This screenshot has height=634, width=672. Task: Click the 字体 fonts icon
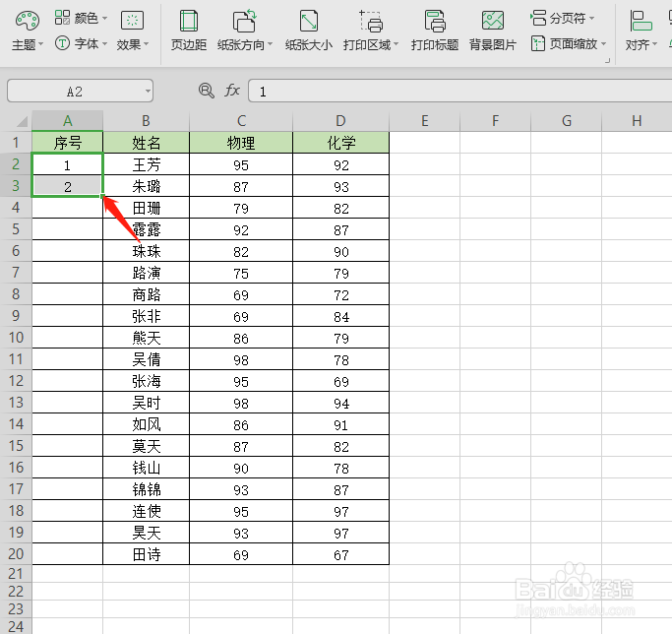62,43
